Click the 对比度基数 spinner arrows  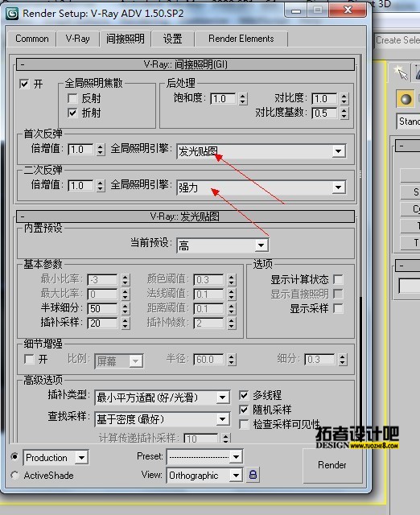[x=344, y=113]
